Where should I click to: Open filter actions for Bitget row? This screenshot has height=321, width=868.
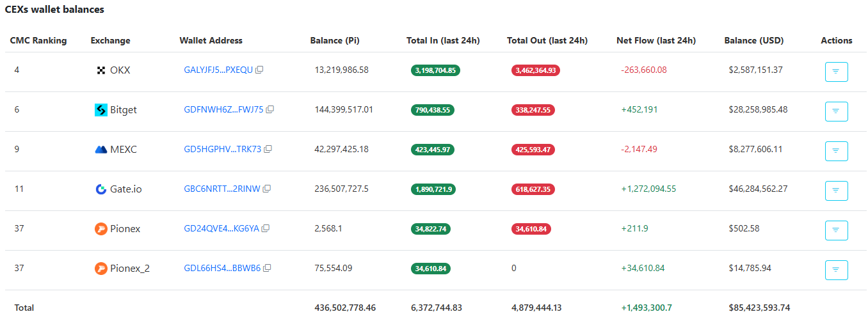(836, 111)
